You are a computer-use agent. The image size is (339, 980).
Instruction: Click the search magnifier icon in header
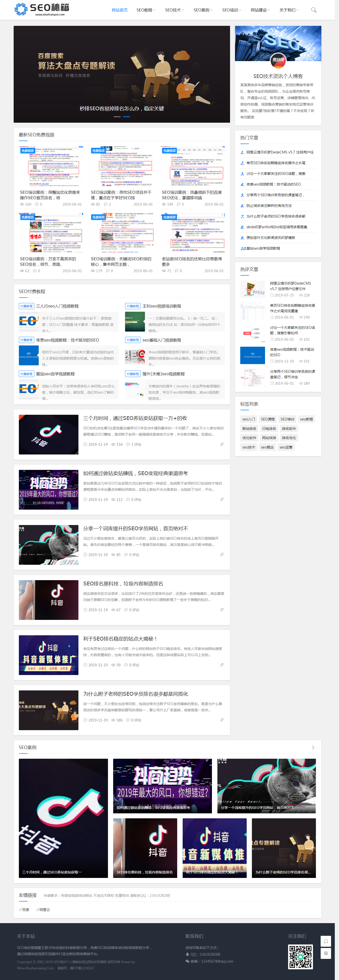(313, 10)
